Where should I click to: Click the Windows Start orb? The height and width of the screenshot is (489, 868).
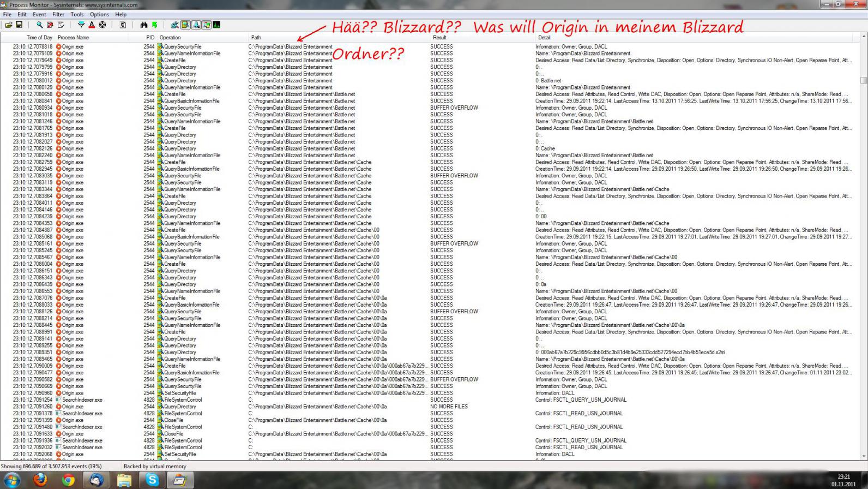click(x=11, y=480)
